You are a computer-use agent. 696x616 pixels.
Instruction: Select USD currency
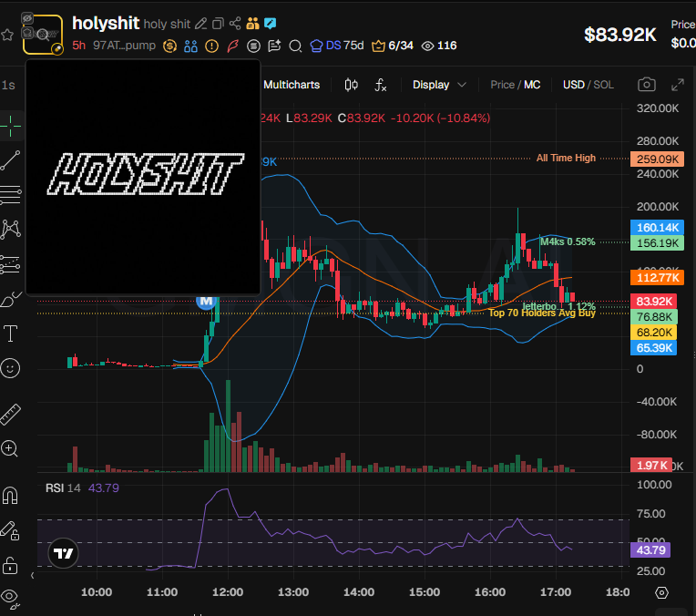[574, 85]
